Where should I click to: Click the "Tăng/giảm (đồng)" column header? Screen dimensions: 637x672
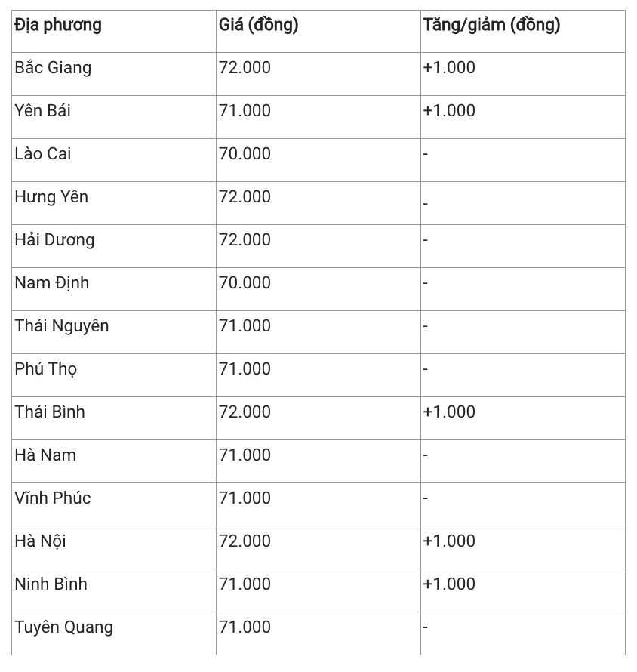coord(491,26)
